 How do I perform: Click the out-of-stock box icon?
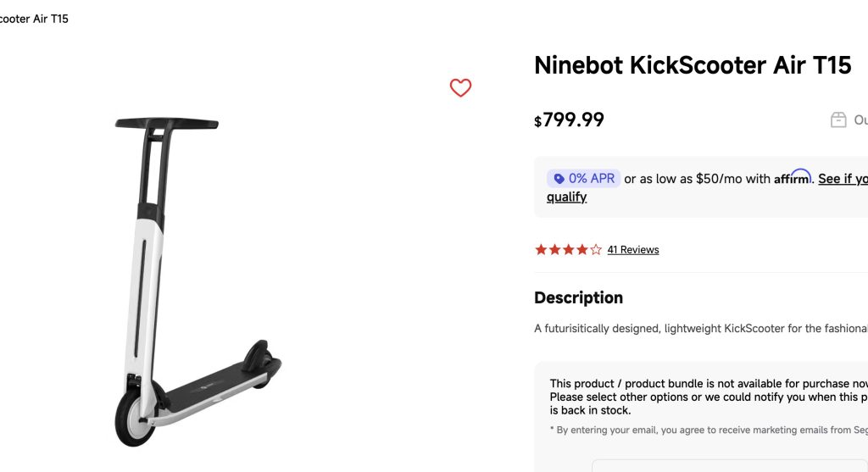(x=838, y=119)
